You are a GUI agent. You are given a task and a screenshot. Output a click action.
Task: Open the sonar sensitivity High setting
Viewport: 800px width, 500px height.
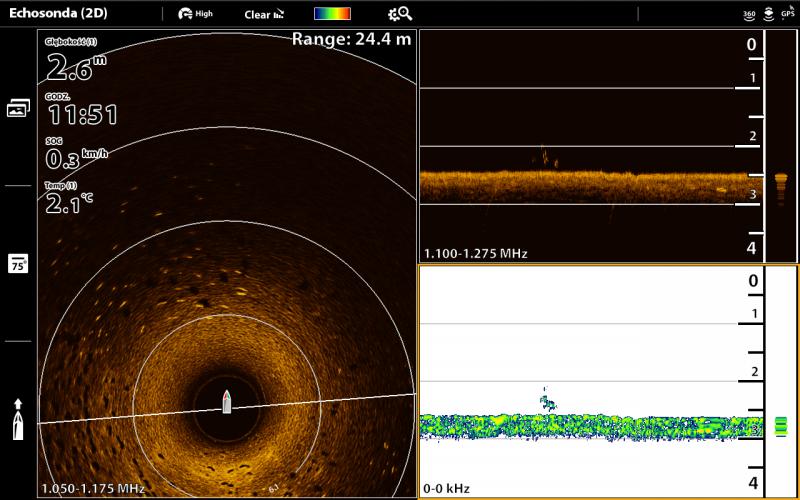(x=195, y=14)
